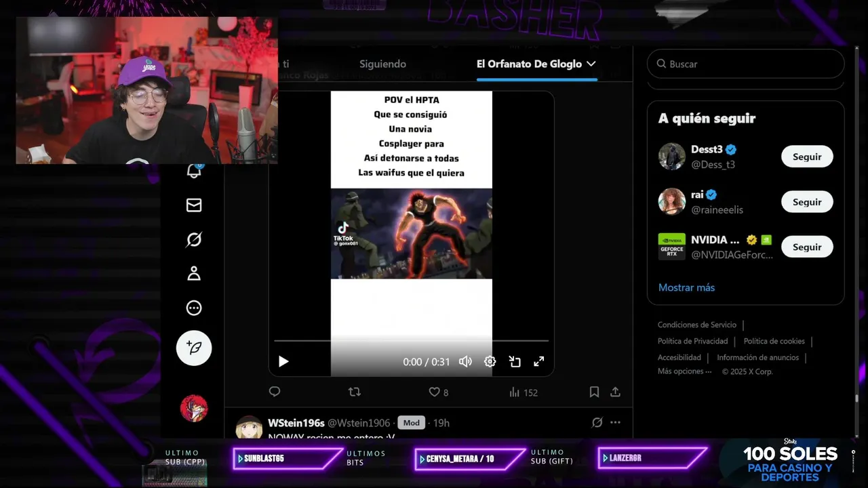The width and height of the screenshot is (868, 488).
Task: Open Política de cookies link
Action: pos(774,341)
